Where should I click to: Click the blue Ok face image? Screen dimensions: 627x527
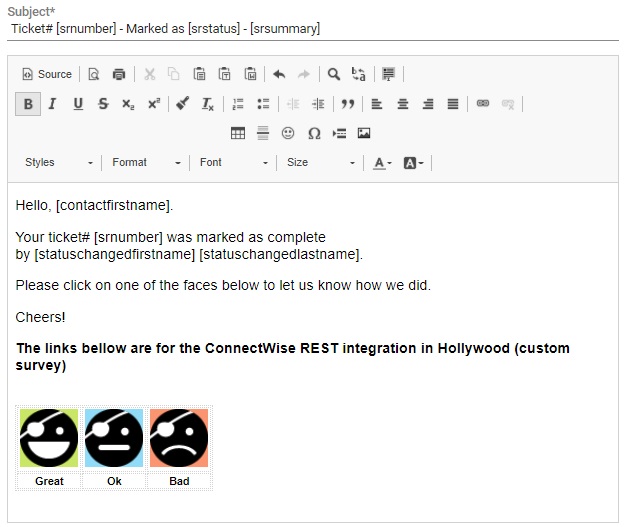point(114,438)
